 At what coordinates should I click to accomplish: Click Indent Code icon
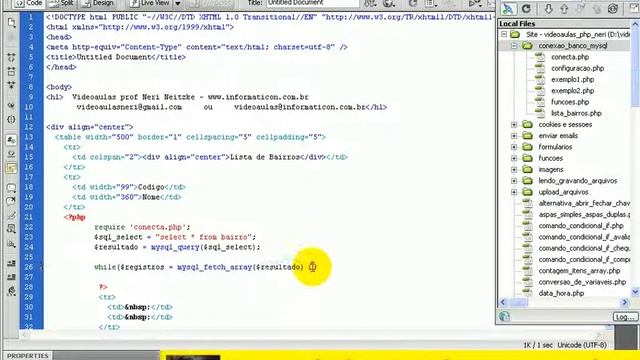tap(11, 263)
